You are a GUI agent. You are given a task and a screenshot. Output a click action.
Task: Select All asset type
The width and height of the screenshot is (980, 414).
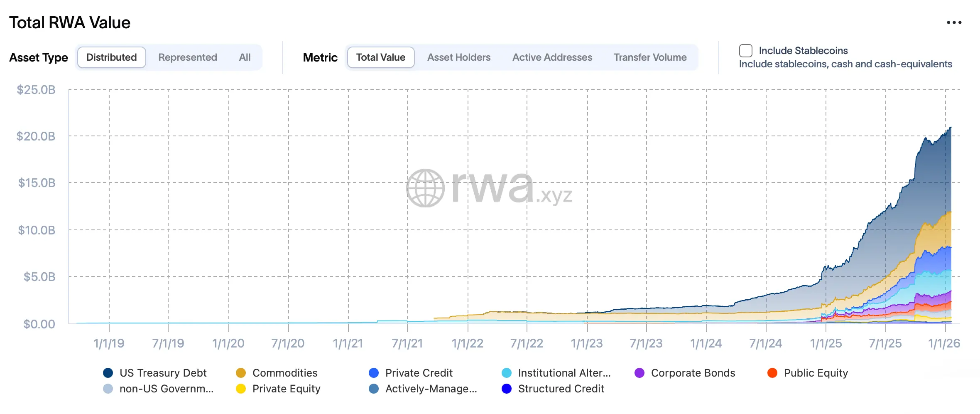tap(245, 57)
